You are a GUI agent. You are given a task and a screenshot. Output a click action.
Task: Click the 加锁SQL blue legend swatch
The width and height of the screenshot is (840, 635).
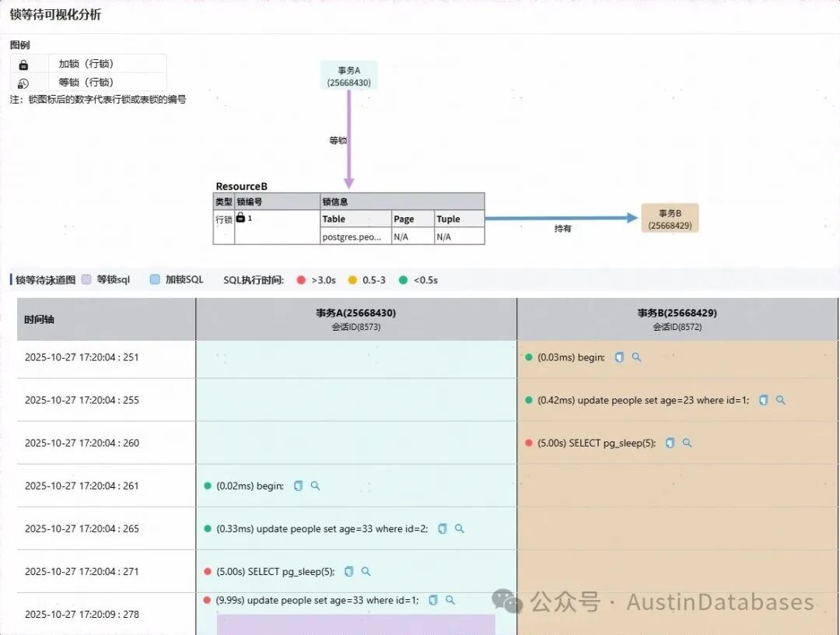pyautogui.click(x=155, y=279)
